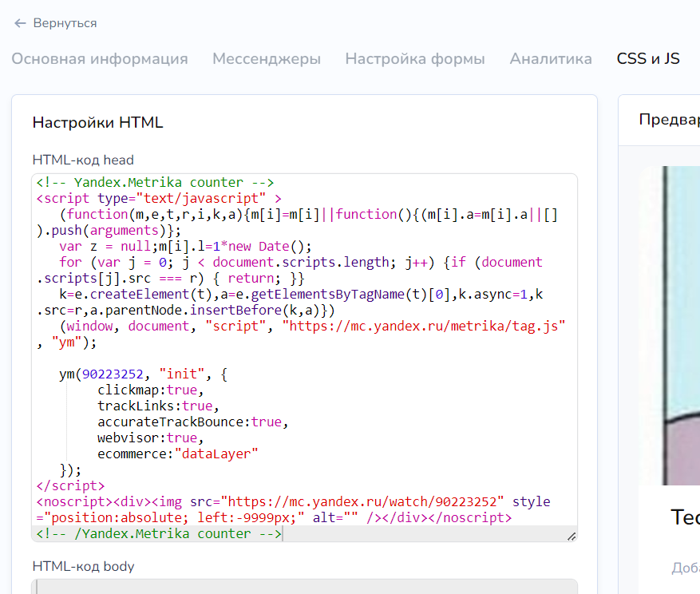Image resolution: width=700 pixels, height=594 pixels.
Task: Click the trackLinks:true line
Action: click(158, 406)
